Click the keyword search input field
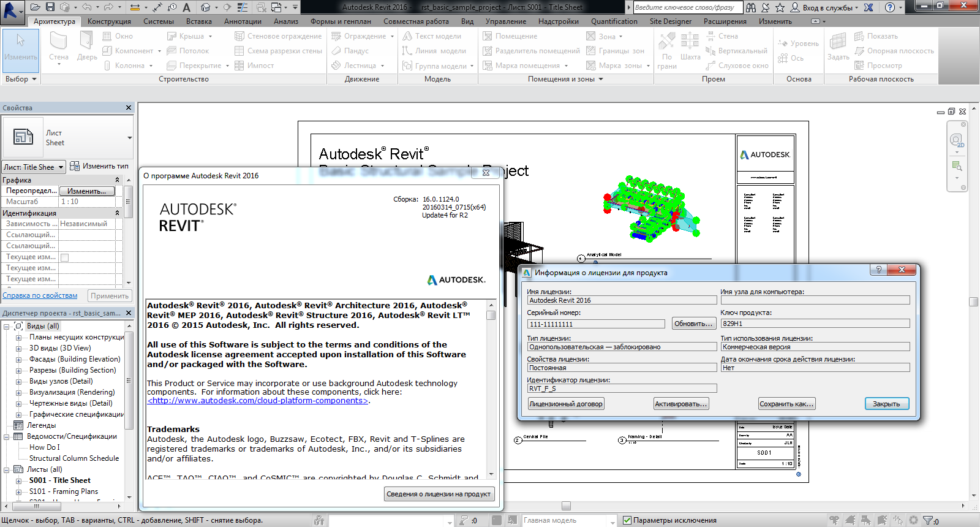The image size is (980, 527). [687, 7]
